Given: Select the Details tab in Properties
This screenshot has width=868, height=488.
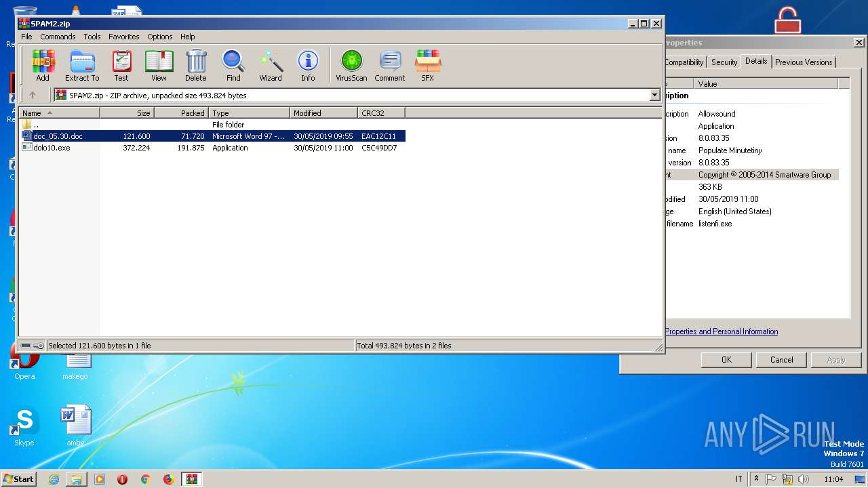Looking at the screenshot, I should click(756, 61).
